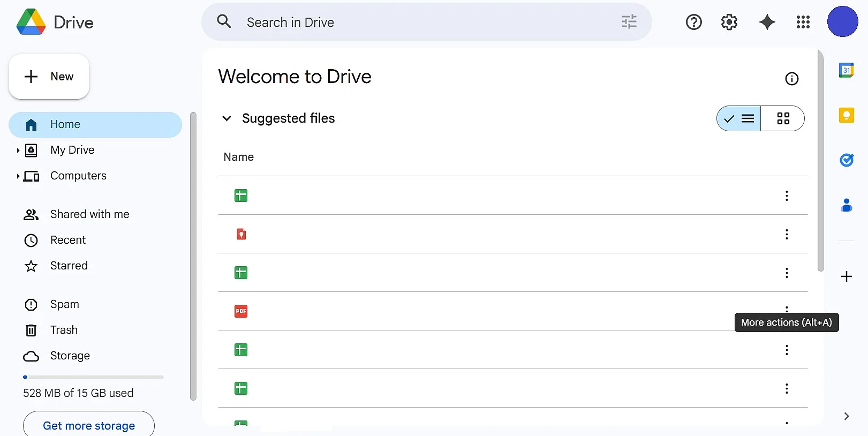Open the Gemini sparkle assistant
The height and width of the screenshot is (436, 868).
coord(767,22)
